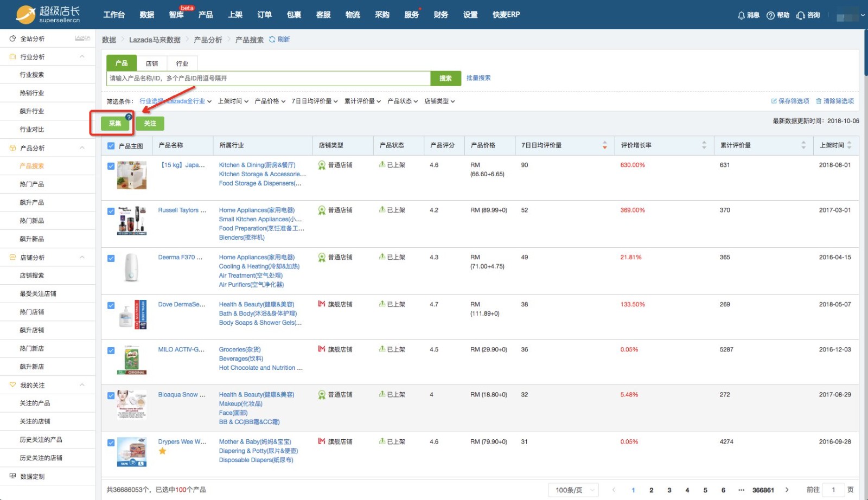Uncheck the MILO ACTIV-GO product row checkbox
Screen dimensions: 868x500
[x=111, y=350]
